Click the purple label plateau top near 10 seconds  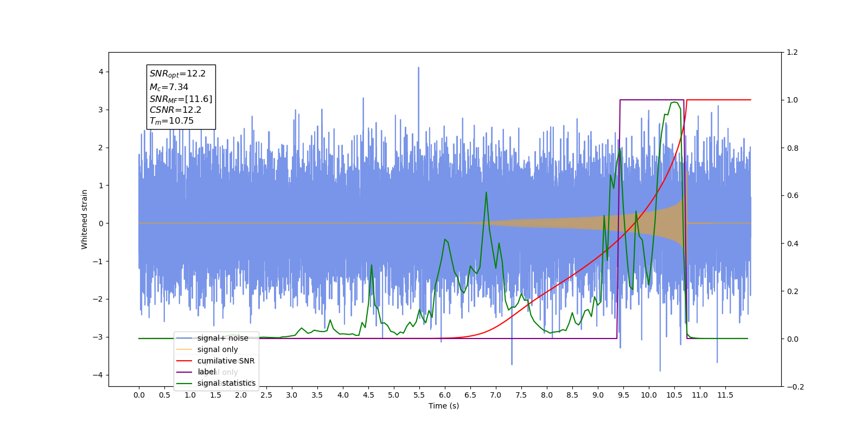click(651, 100)
